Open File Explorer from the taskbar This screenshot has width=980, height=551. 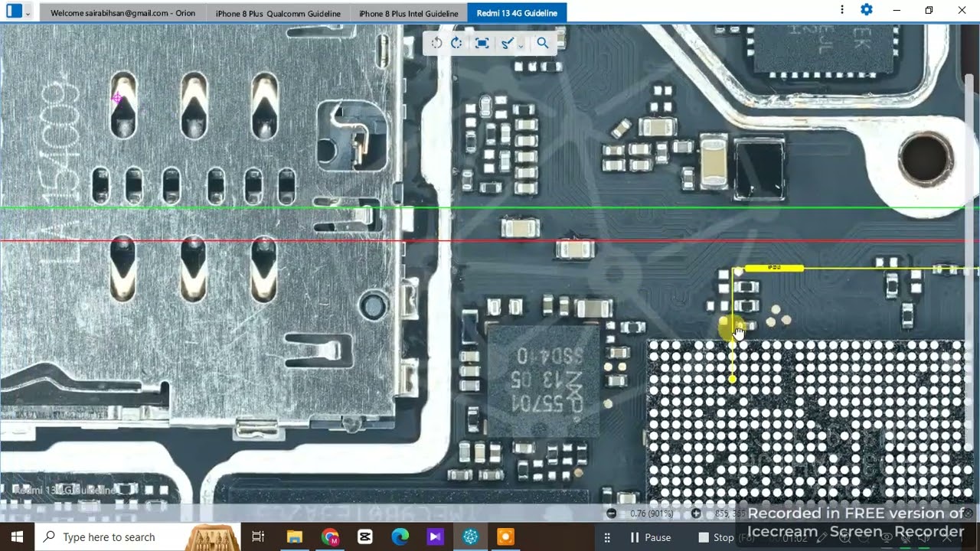tap(295, 537)
